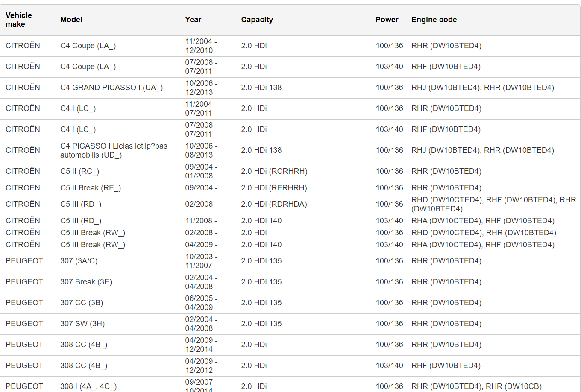This screenshot has height=392, width=581.
Task: Click the Vehicle make column header
Action: (19, 20)
